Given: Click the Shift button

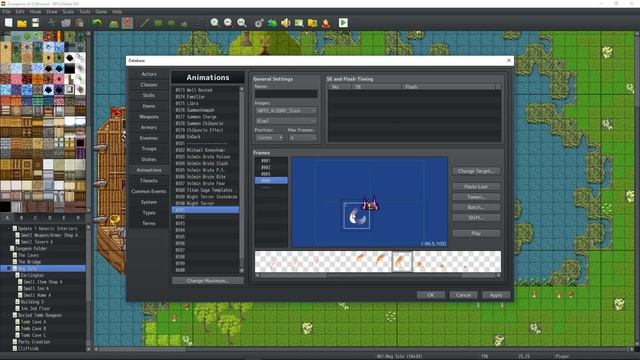Looking at the screenshot, I should click(476, 218).
